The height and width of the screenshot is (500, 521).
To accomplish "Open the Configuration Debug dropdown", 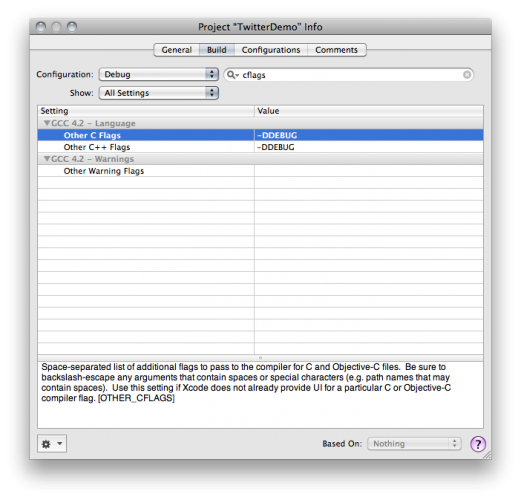I will (x=159, y=74).
